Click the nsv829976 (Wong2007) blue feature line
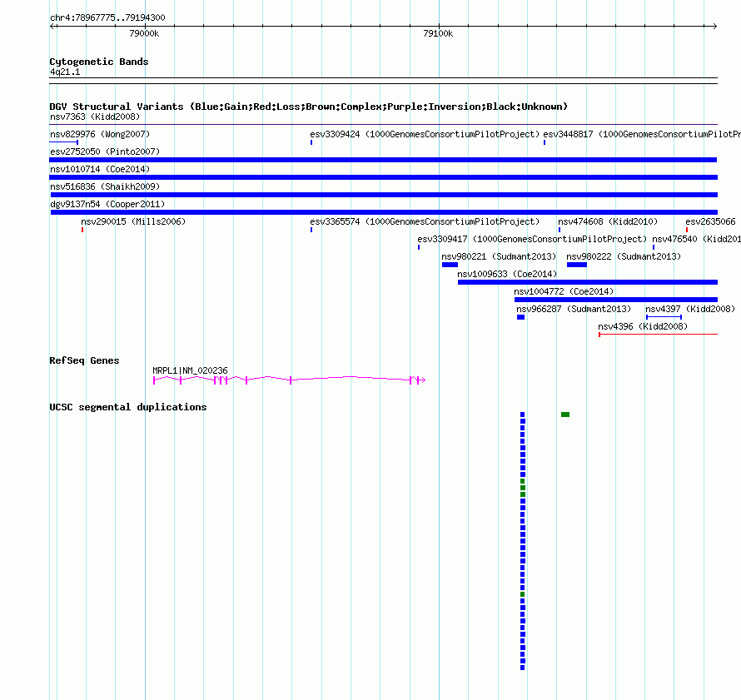 [64, 142]
